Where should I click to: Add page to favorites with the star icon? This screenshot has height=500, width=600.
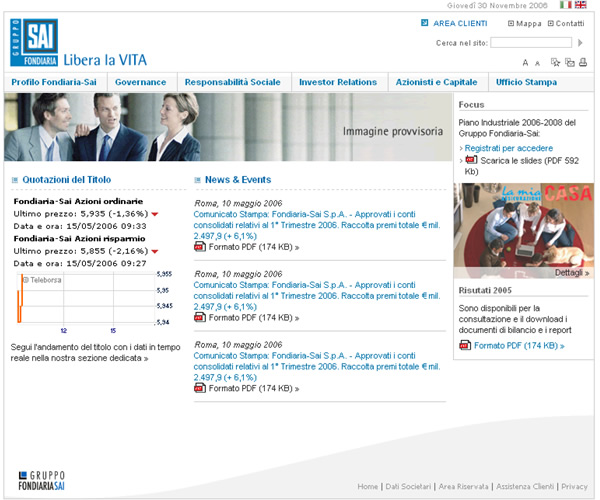pyautogui.click(x=555, y=62)
